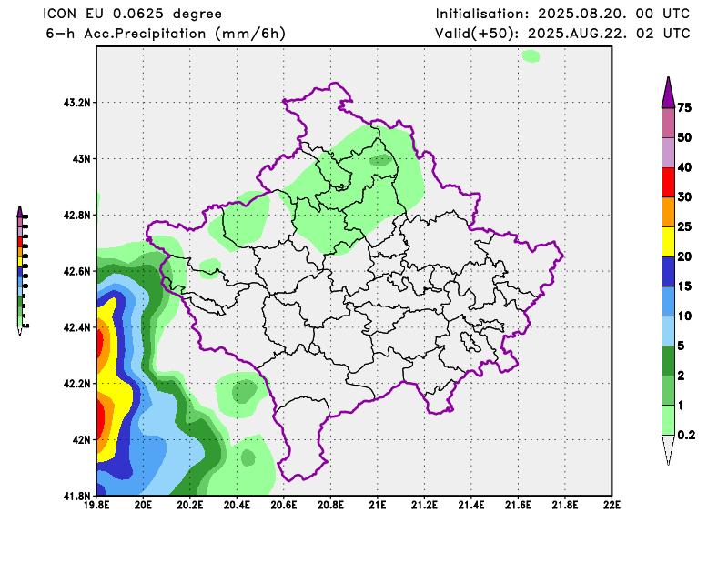The width and height of the screenshot is (728, 562).
Task: Click the colorbar label '1'
Action: click(681, 406)
